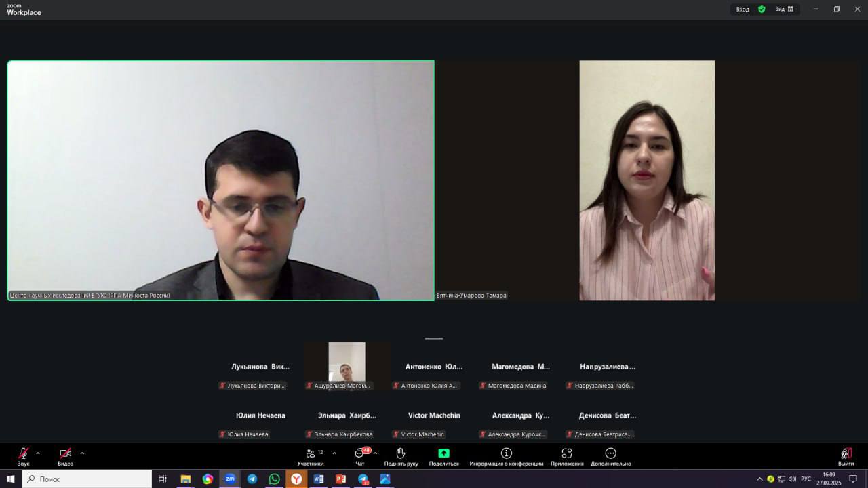The height and width of the screenshot is (488, 868).
Task: Expand video options arrow next to Видео
Action: [82, 453]
